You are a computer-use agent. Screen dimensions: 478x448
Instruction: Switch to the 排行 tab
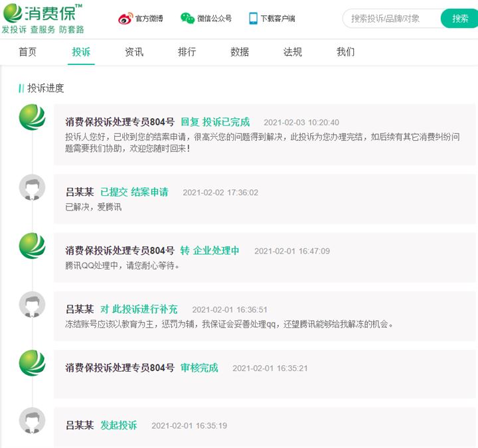[187, 52]
